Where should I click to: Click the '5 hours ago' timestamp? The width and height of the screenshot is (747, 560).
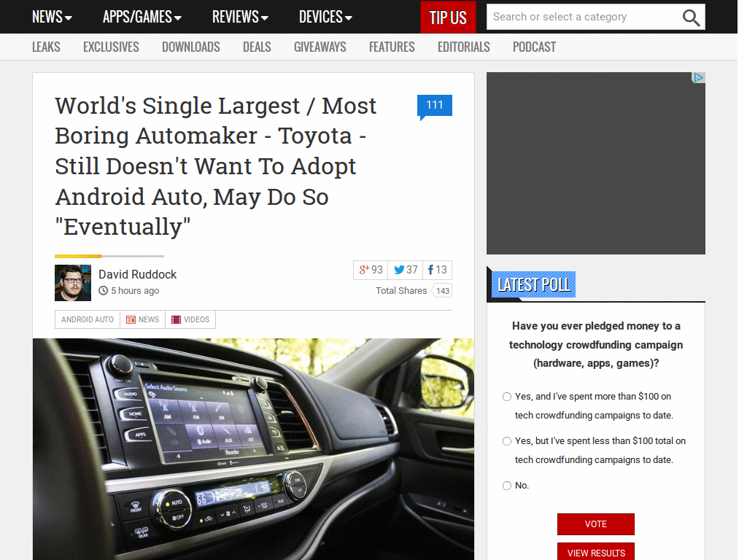(135, 291)
